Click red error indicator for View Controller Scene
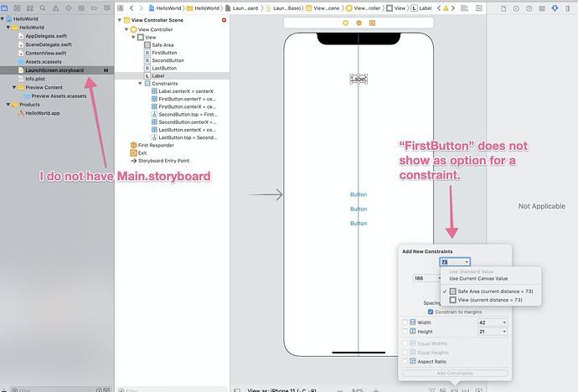This screenshot has width=578, height=392. tap(224, 20)
